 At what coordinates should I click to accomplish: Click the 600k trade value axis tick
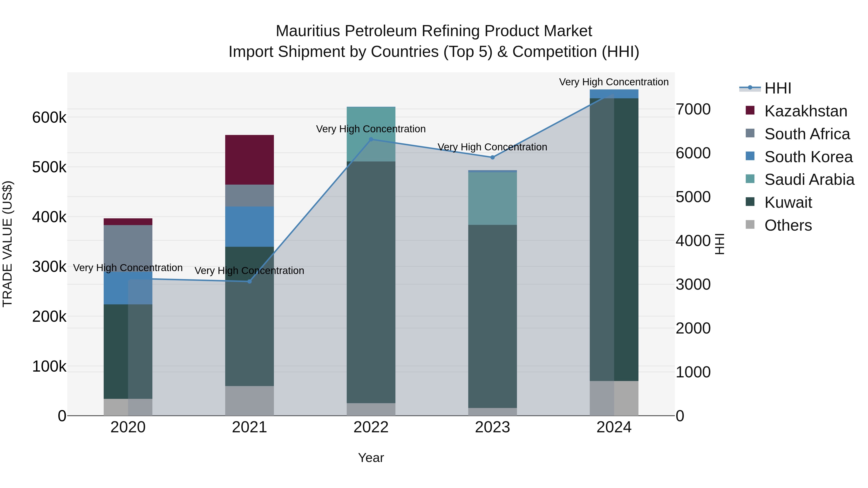click(x=49, y=118)
